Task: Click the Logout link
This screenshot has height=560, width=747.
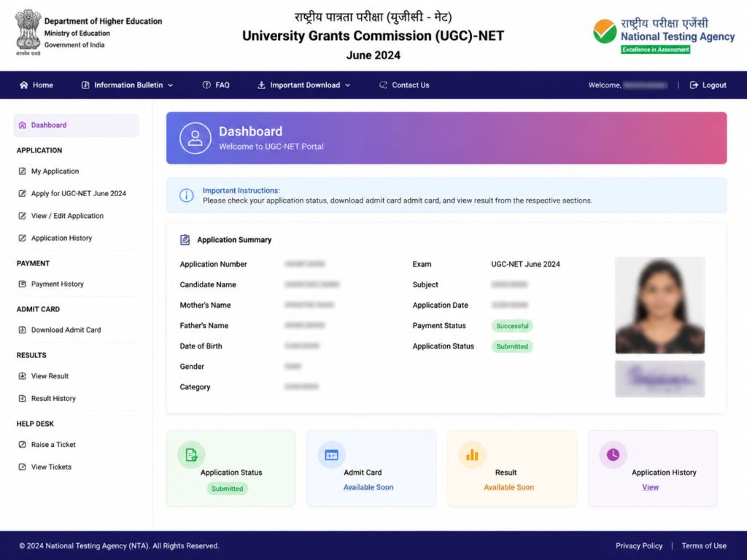Action: (x=708, y=85)
